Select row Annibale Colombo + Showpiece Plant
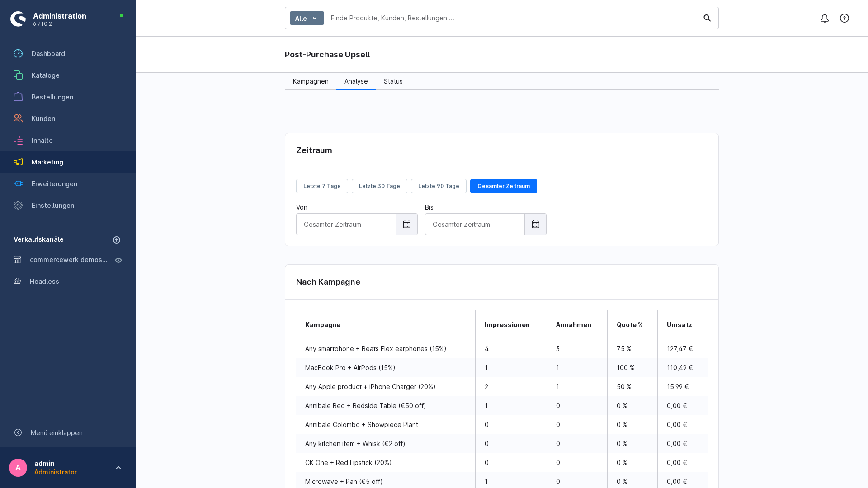Screen dimensions: 868x488 [502, 425]
